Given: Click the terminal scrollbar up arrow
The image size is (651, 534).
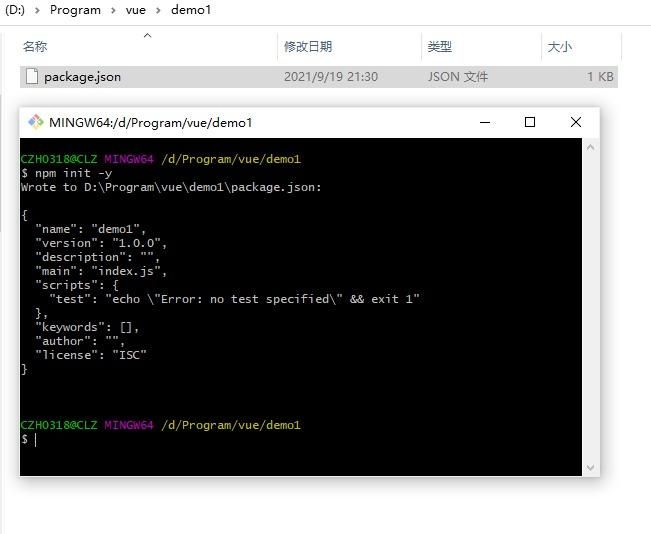Looking at the screenshot, I should [591, 147].
